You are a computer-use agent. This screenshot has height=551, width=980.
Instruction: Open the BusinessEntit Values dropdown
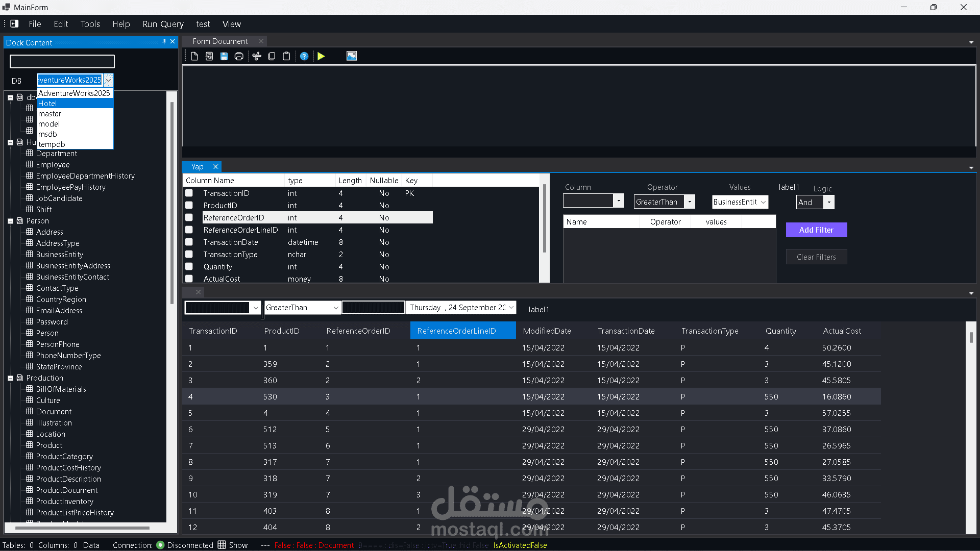[x=763, y=202]
